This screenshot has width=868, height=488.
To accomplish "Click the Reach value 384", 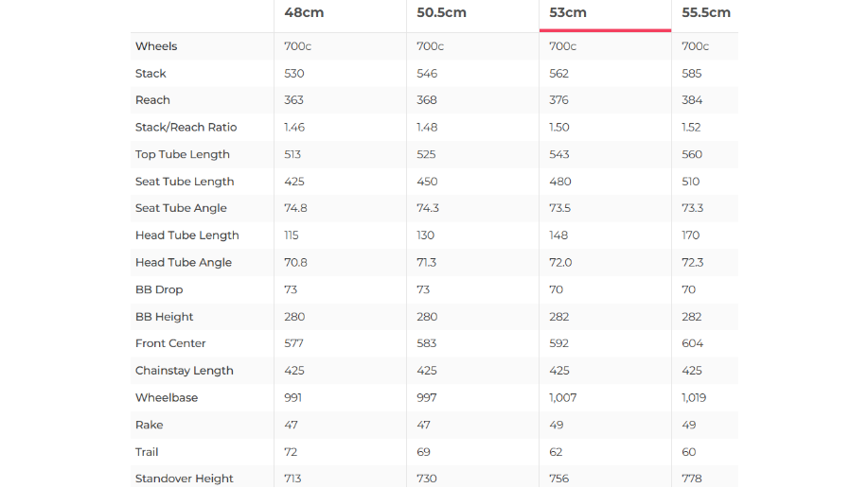I will (692, 100).
